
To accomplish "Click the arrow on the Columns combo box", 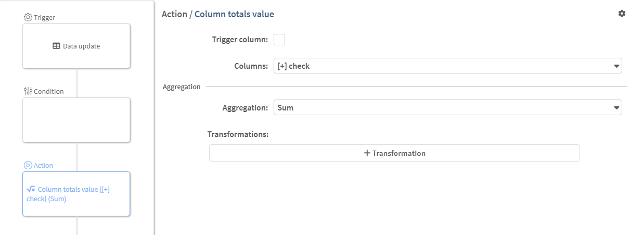I will [x=616, y=66].
